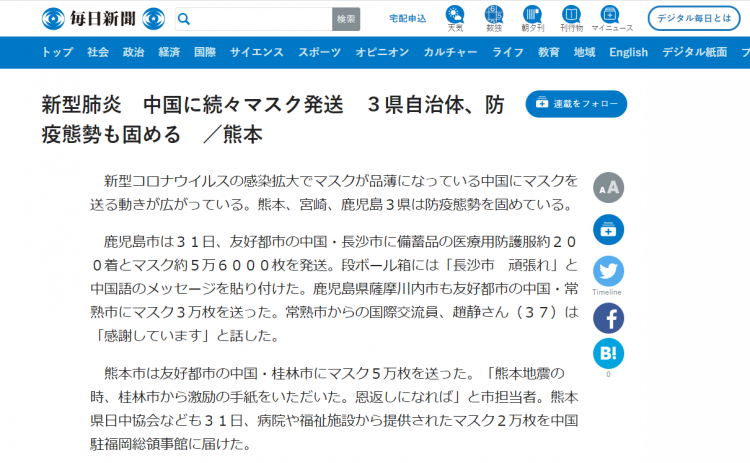
Task: Go to the スポーツ section
Action: point(319,52)
